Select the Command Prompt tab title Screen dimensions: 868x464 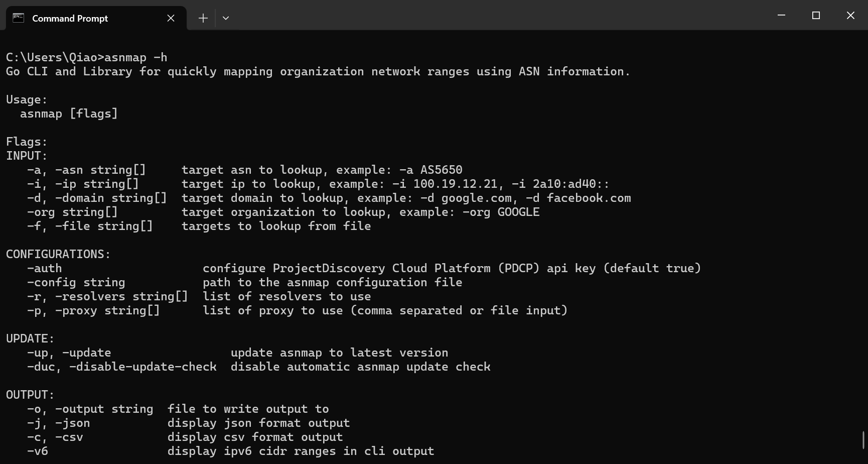(70, 19)
